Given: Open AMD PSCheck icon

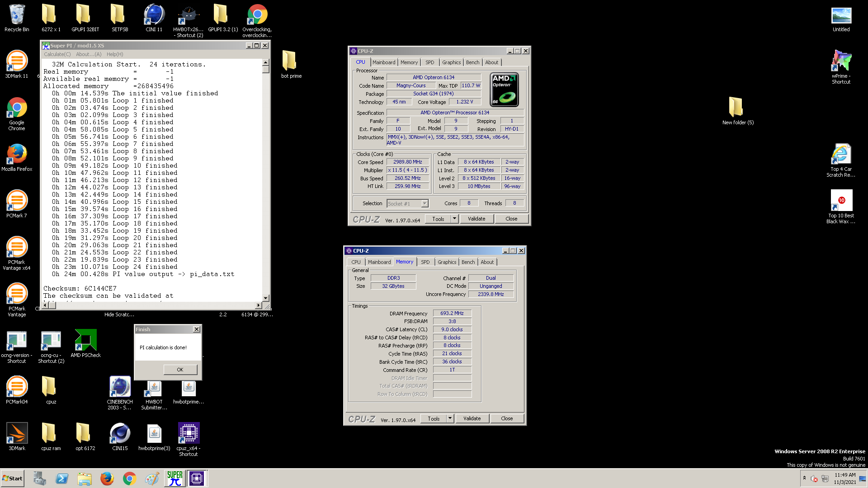Looking at the screenshot, I should (85, 344).
